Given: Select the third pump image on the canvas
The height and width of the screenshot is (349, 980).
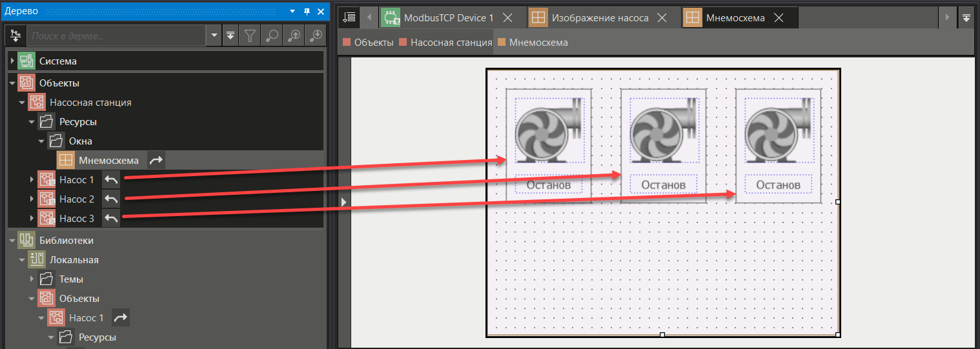Looking at the screenshot, I should 779,130.
